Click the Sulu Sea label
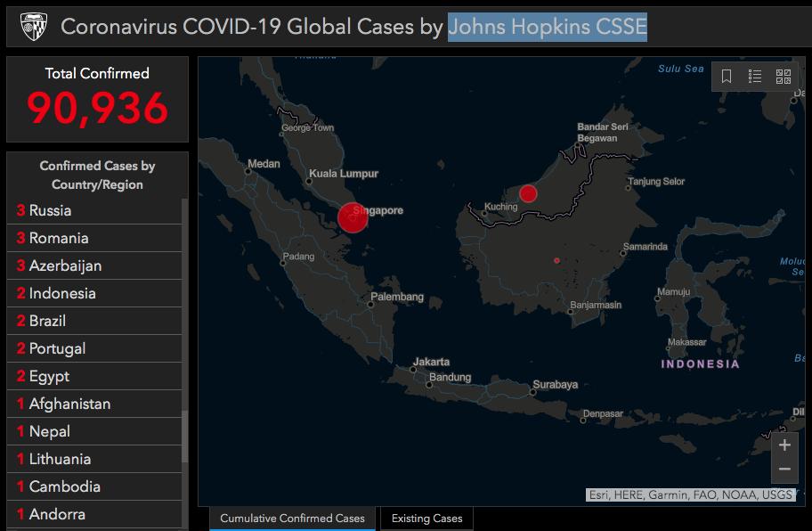The image size is (812, 531). (681, 69)
